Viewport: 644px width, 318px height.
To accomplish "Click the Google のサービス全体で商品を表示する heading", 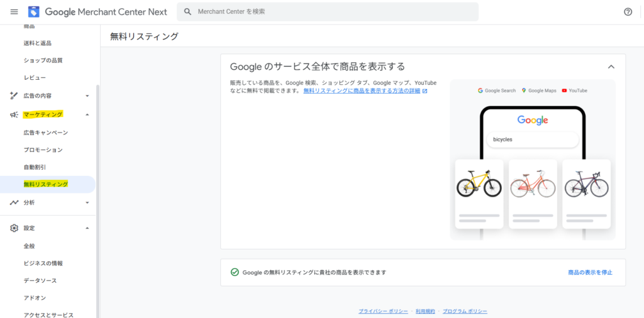I will point(318,67).
